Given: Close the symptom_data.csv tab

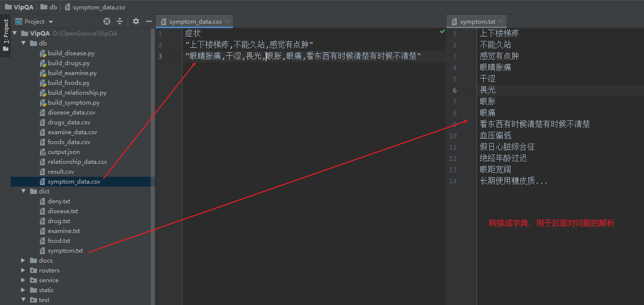Looking at the screenshot, I should [x=227, y=22].
